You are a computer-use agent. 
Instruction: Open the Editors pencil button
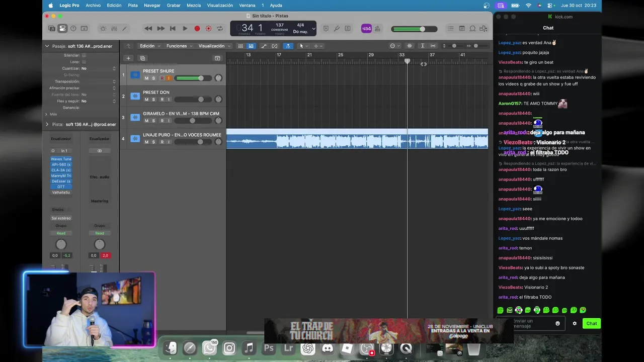(x=125, y=29)
